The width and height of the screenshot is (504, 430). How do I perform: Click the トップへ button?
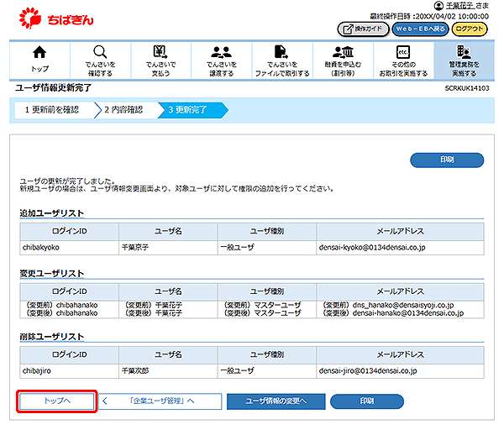(x=57, y=401)
